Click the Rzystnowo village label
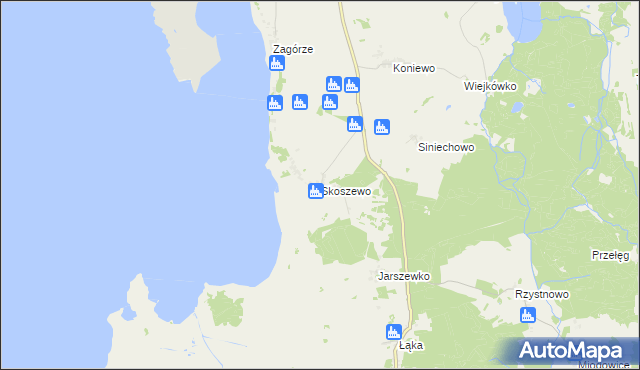The image size is (640, 370). (542, 294)
